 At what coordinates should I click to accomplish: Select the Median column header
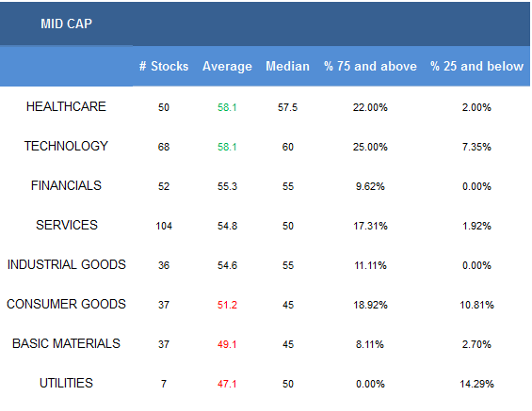tap(287, 66)
